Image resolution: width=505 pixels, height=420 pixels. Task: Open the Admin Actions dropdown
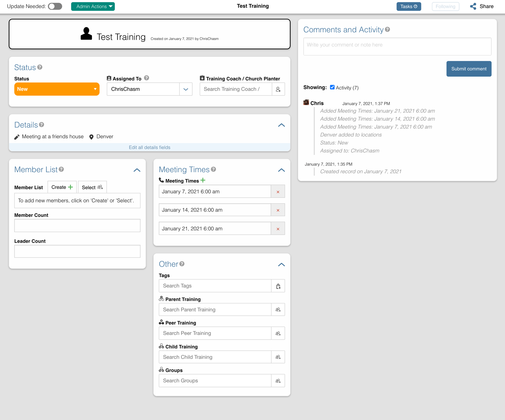93,6
